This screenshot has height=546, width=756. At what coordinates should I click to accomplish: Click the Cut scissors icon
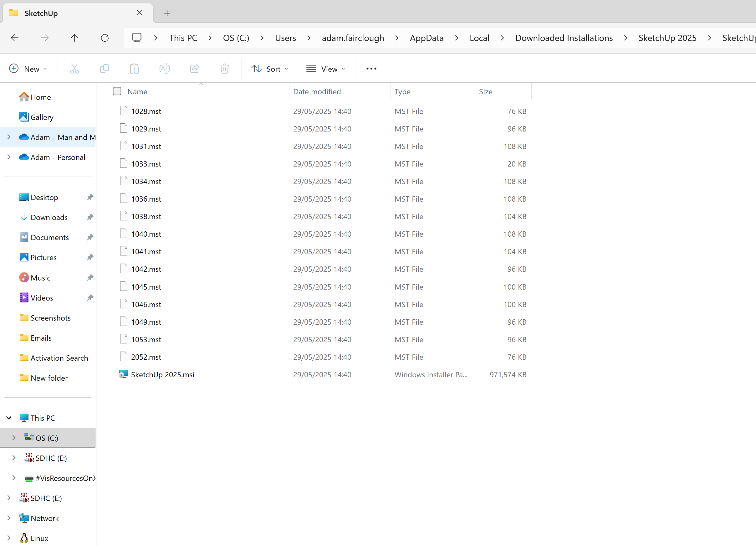(x=74, y=69)
